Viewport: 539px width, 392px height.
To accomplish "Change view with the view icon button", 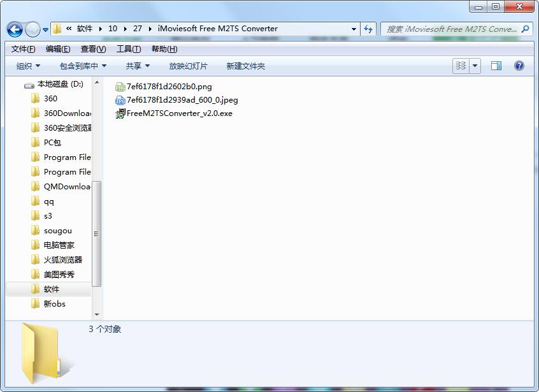I will tap(461, 65).
